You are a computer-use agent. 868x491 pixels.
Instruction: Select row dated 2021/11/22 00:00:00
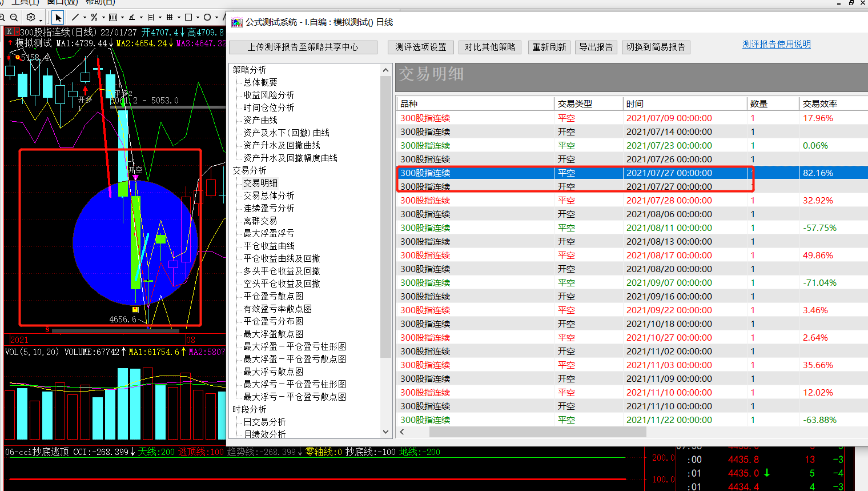point(632,420)
